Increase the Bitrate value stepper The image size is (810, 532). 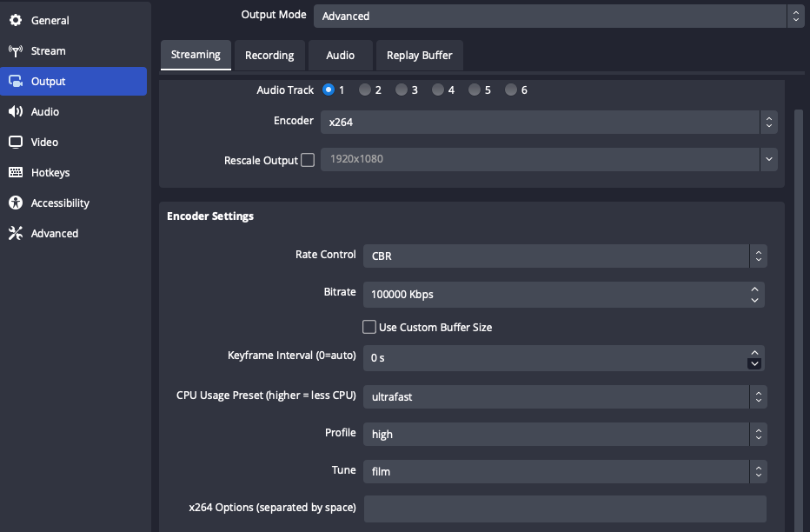[754, 289]
